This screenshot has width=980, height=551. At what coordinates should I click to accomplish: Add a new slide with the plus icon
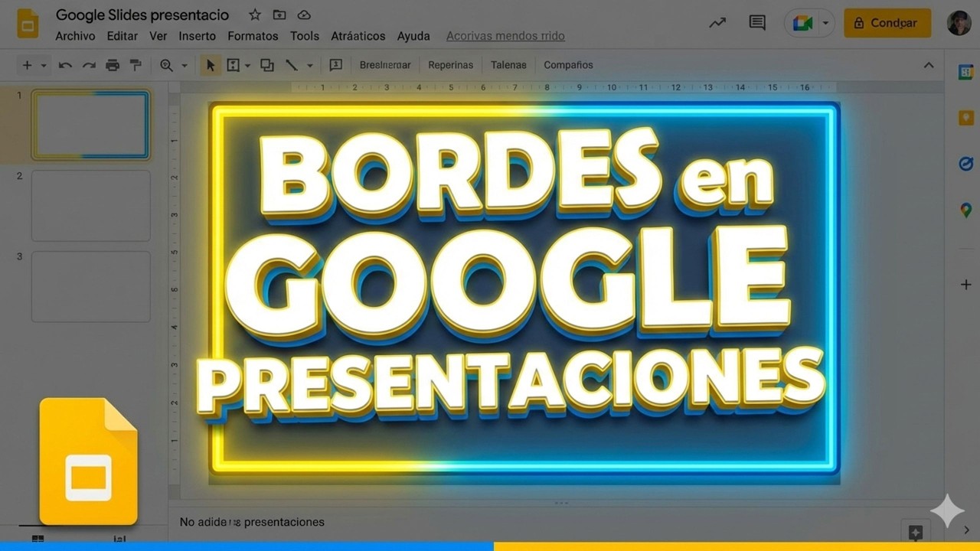point(27,65)
